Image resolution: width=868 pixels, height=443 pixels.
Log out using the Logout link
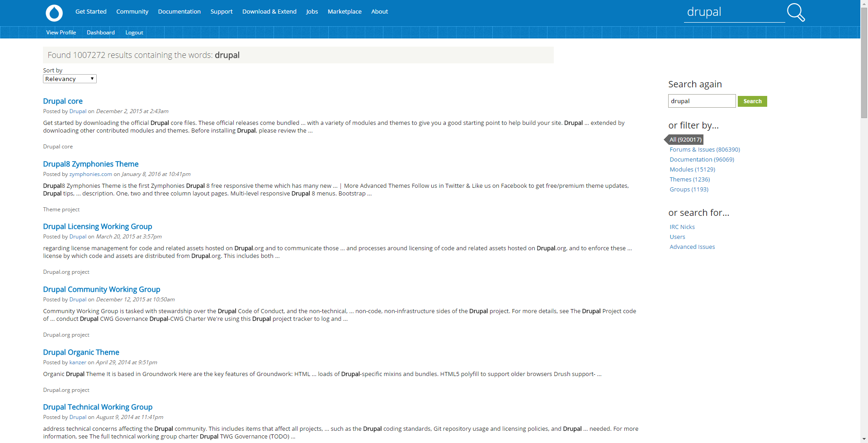[134, 32]
